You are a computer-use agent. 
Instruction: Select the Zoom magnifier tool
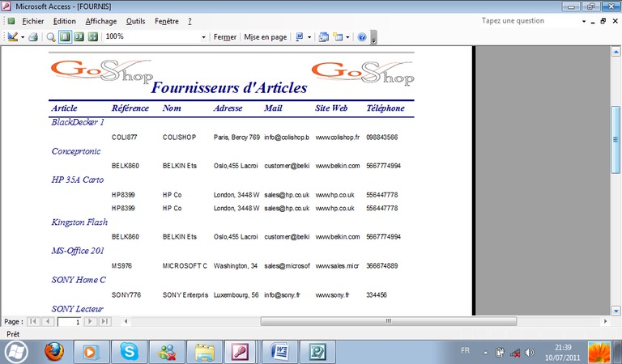click(51, 37)
